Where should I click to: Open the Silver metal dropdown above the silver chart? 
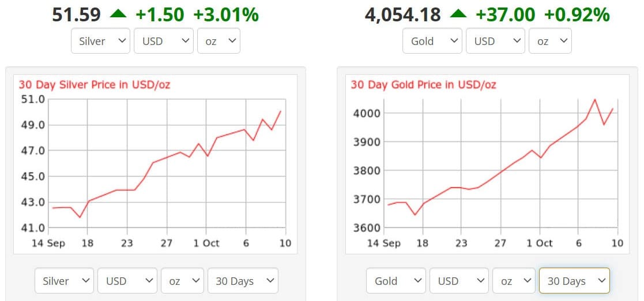click(100, 42)
